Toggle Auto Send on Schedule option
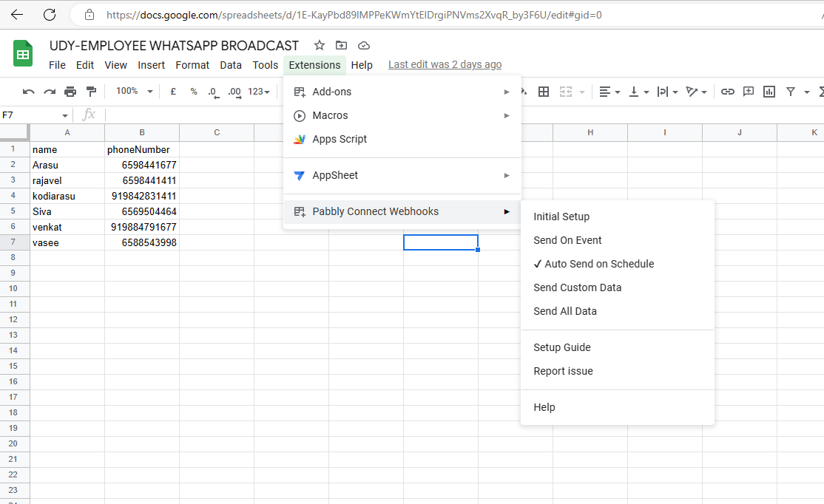This screenshot has height=504, width=824. [x=618, y=264]
